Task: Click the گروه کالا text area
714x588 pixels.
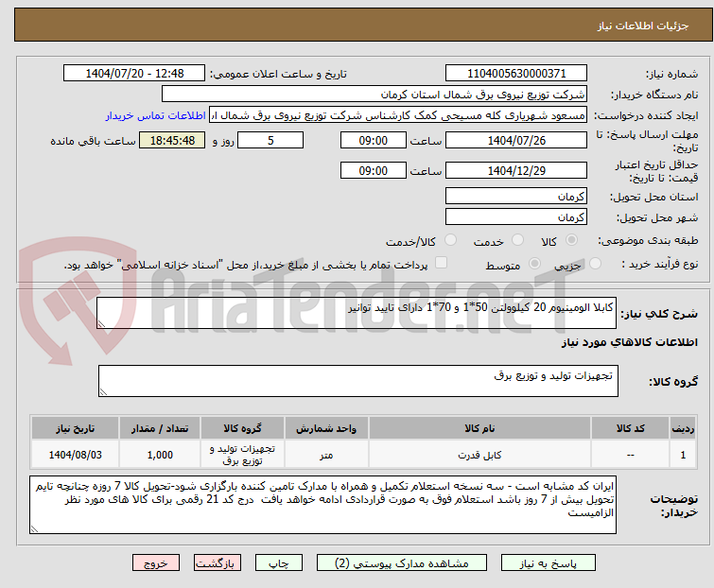Action: coord(358,381)
